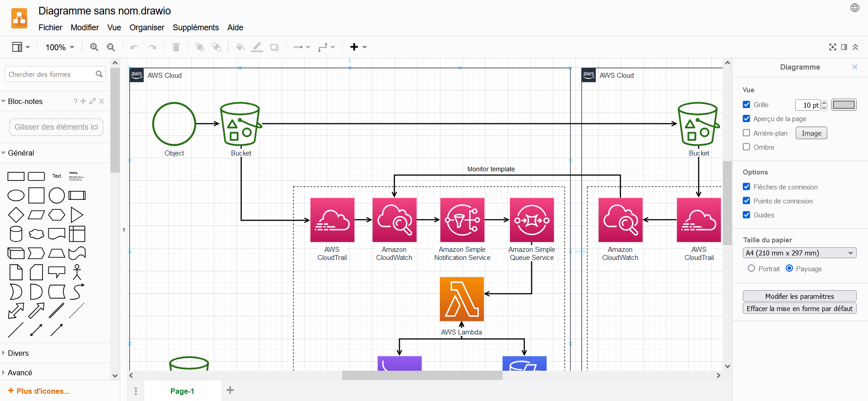Switch to the Page-1 tab
This screenshot has height=401, width=868.
(182, 391)
